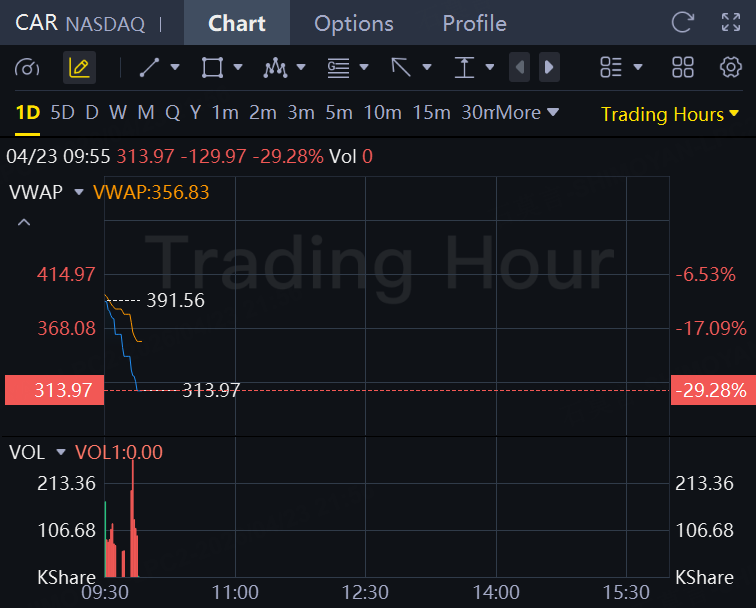Open the Profile tab
The width and height of the screenshot is (756, 608).
coord(474,23)
